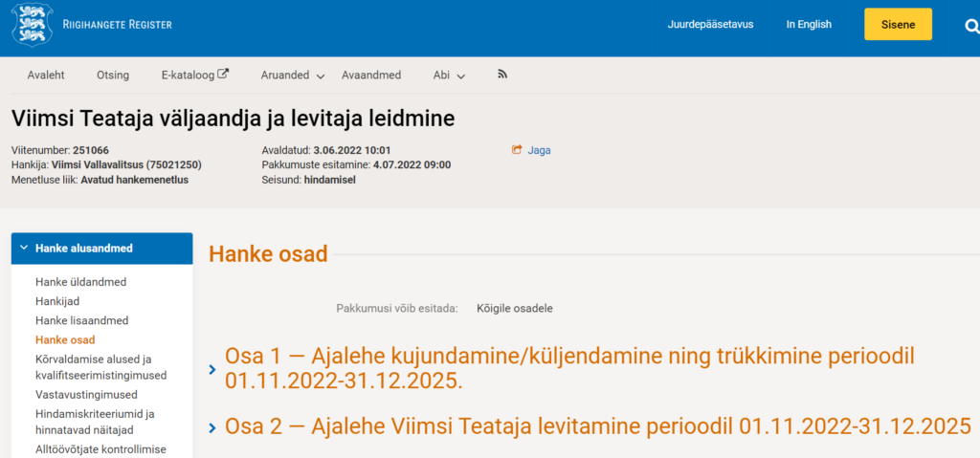Viewport: 980px width, 458px height.
Task: Click the Viitenumber value 251066
Action: click(x=91, y=150)
